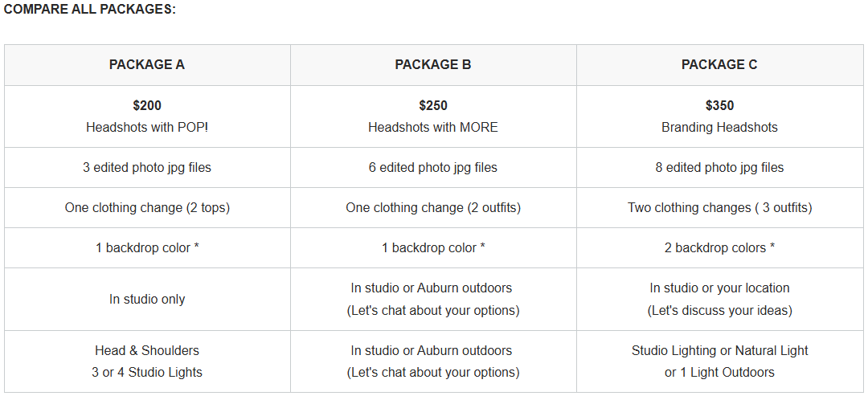Select the $200 price text

click(x=147, y=105)
